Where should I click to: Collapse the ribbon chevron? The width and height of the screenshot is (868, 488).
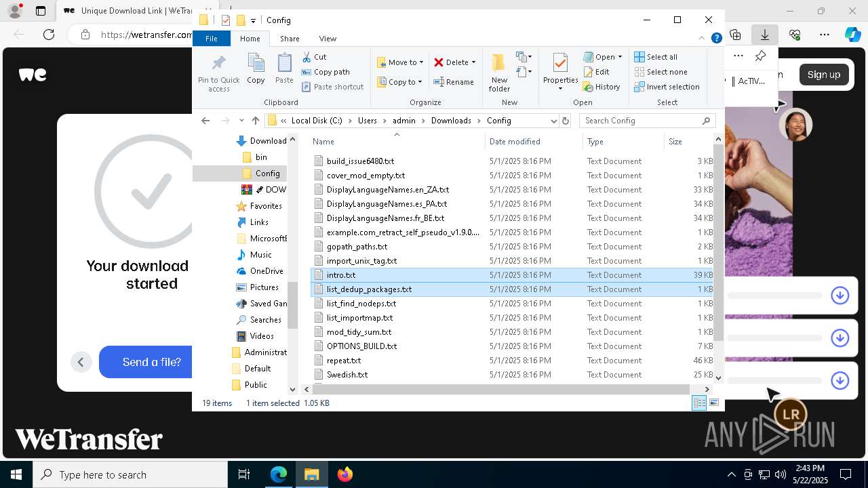pos(702,39)
